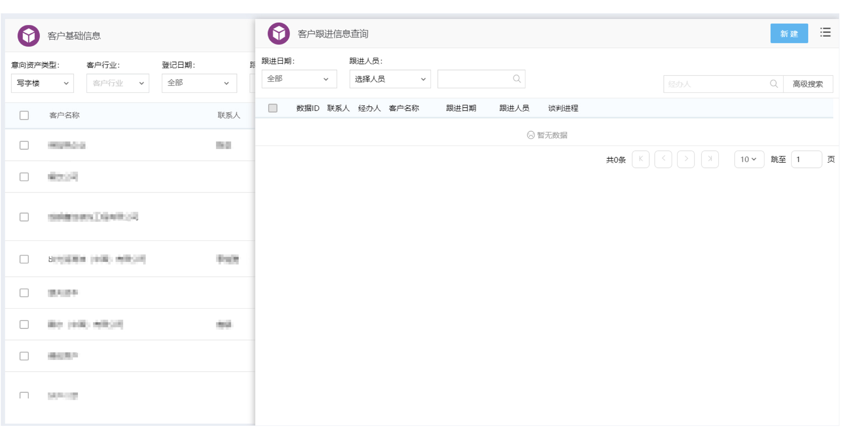Click the magnifier icon in 跟进人员 search box
868x440 pixels.
click(x=517, y=79)
